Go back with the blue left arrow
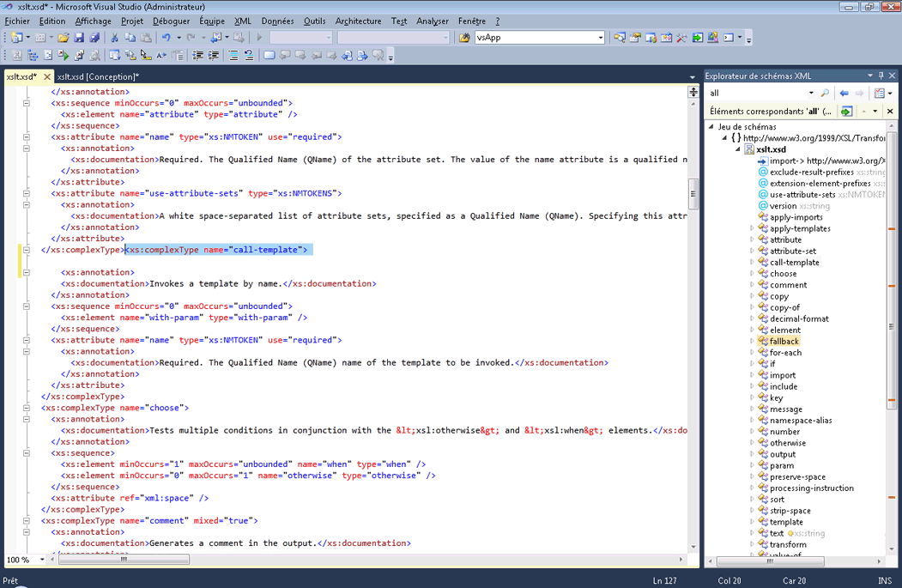 point(844,94)
